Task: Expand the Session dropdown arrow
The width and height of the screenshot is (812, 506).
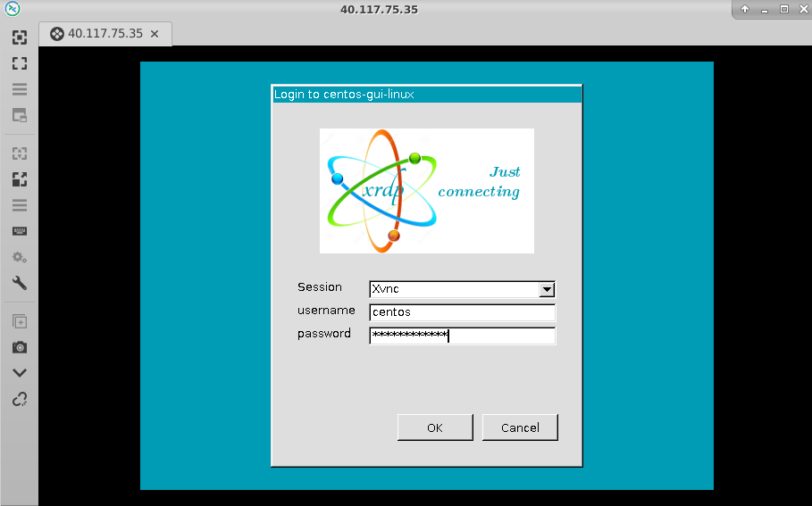Action: coord(547,290)
